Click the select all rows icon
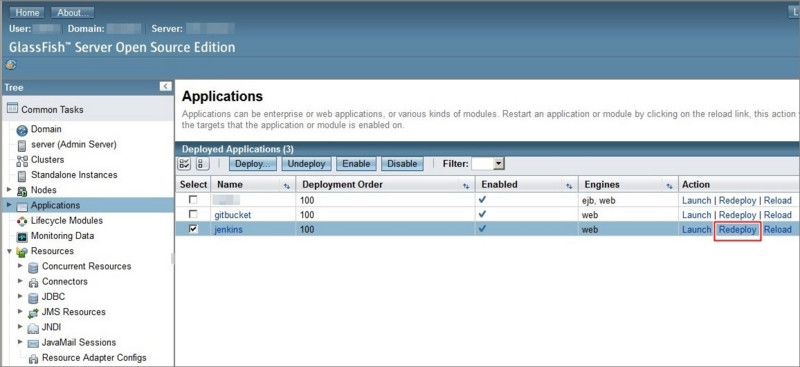 (184, 164)
